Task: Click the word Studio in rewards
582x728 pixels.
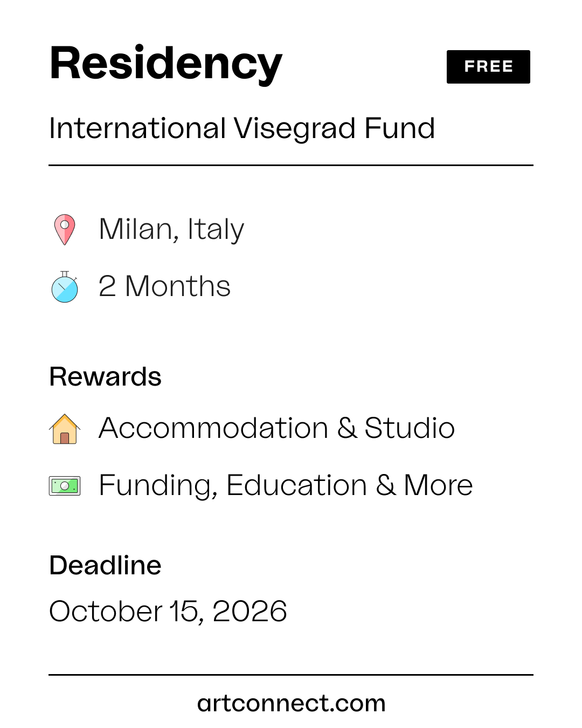Action: coord(410,429)
